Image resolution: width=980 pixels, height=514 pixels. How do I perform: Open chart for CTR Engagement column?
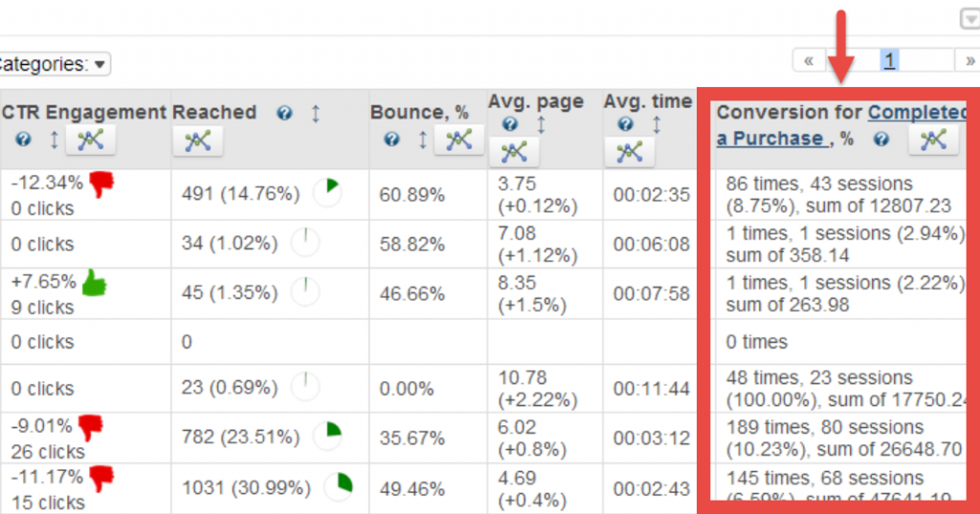coord(90,140)
